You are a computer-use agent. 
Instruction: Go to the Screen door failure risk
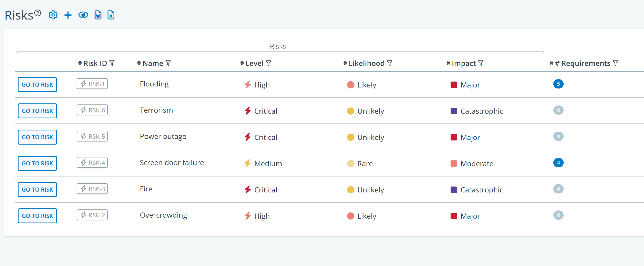click(x=37, y=163)
